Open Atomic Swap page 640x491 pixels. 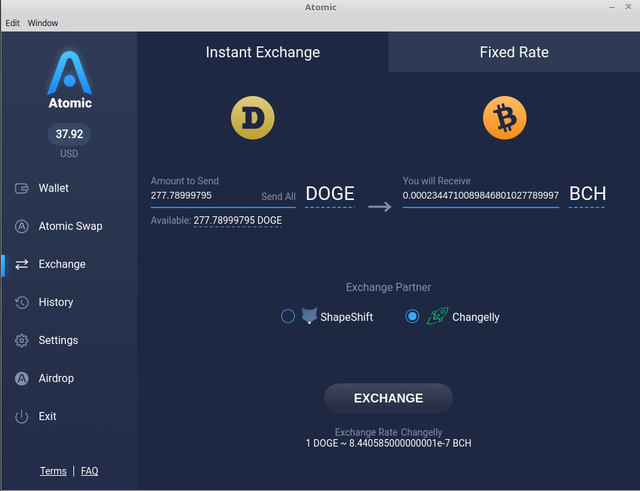pos(70,226)
